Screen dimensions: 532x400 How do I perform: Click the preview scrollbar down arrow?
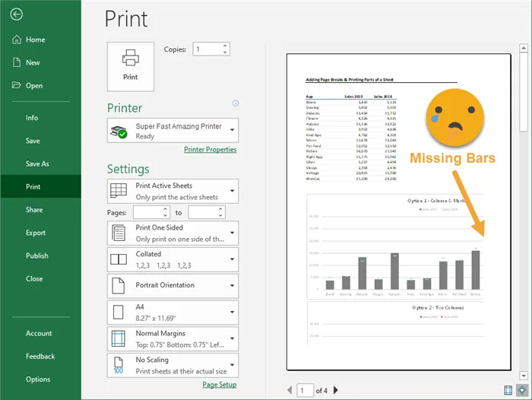[524, 376]
